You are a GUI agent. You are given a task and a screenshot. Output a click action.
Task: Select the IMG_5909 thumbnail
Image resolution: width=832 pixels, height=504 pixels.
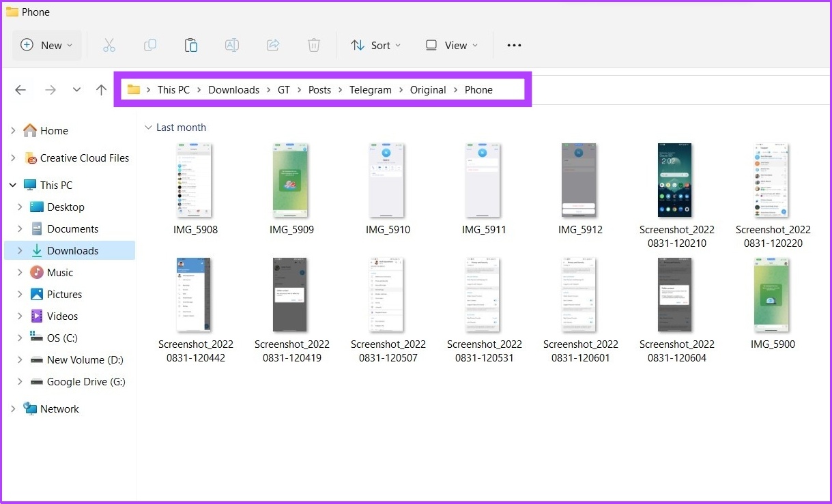click(290, 179)
